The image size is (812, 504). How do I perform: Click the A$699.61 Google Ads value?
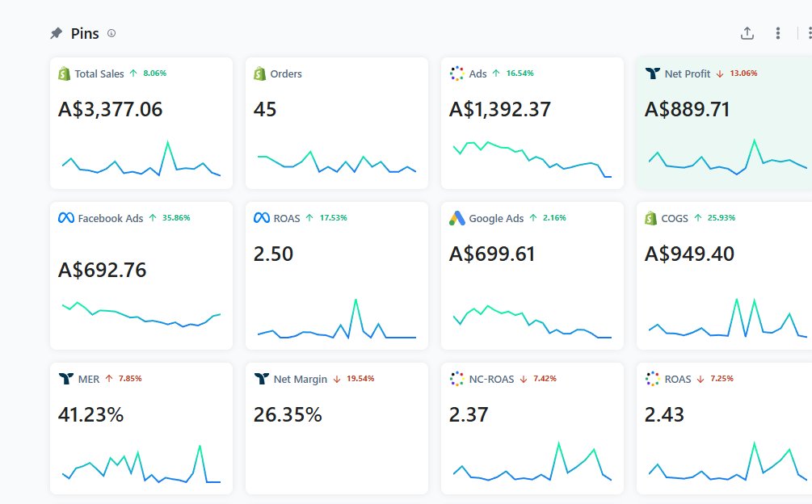pos(491,254)
